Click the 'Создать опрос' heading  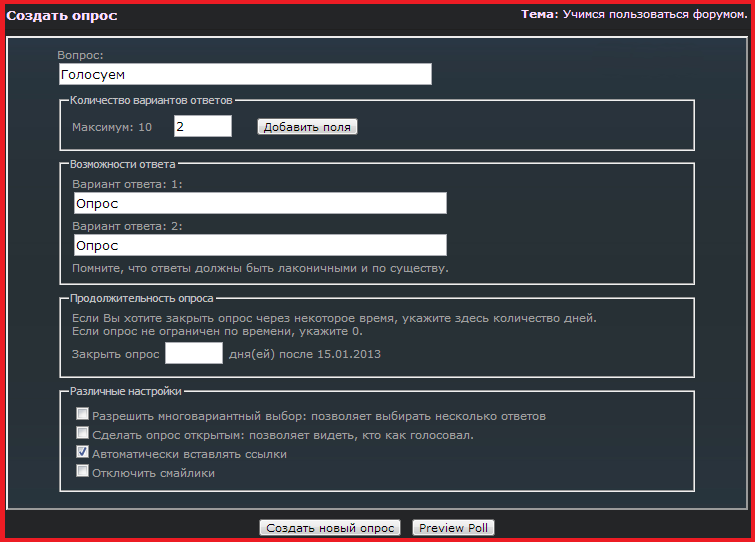coord(62,16)
